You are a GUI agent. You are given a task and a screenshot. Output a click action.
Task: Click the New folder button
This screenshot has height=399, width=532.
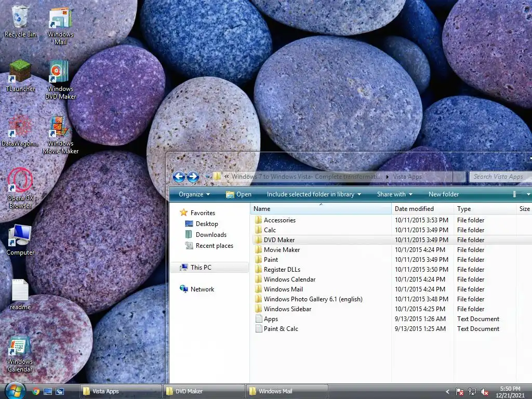[444, 194]
